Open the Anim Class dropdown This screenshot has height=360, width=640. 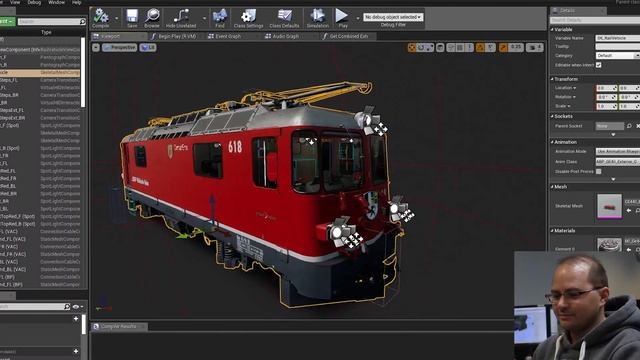tap(618, 162)
